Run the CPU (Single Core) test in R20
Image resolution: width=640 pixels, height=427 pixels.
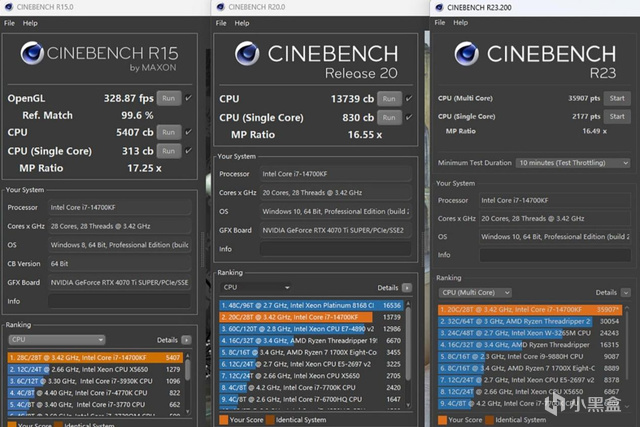[x=390, y=117]
